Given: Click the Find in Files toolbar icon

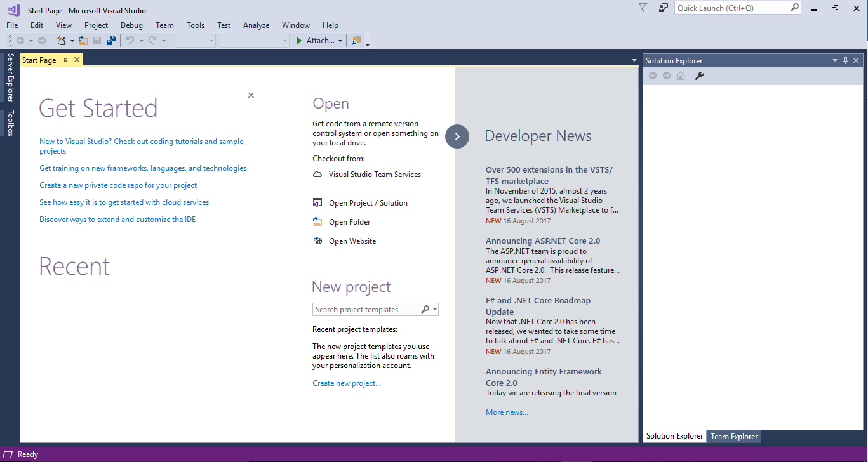Looking at the screenshot, I should tap(356, 41).
